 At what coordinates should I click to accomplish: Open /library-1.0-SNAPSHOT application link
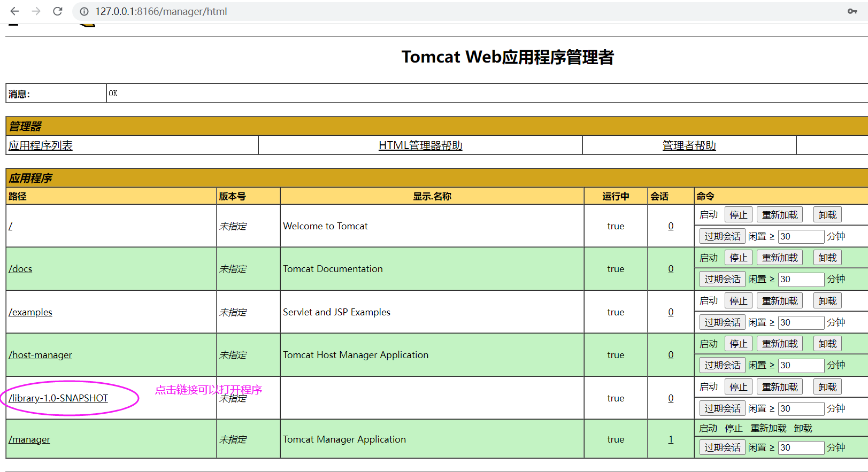[58, 398]
